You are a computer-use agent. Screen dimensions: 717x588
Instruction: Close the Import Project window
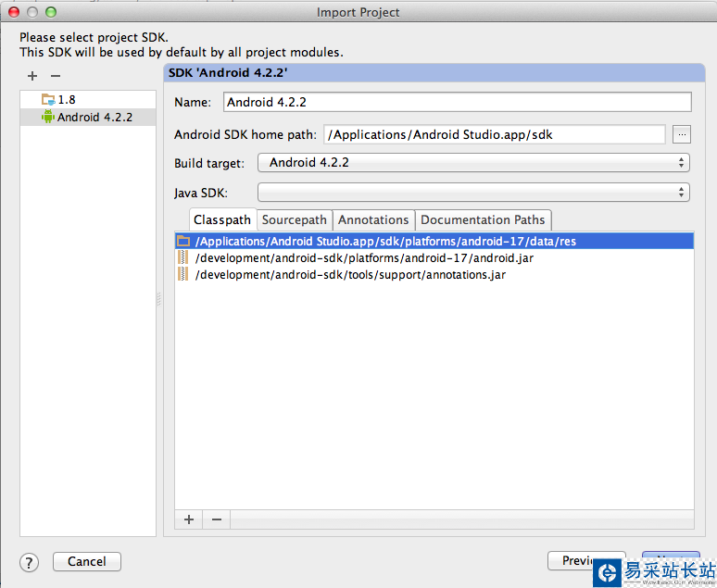tap(14, 12)
